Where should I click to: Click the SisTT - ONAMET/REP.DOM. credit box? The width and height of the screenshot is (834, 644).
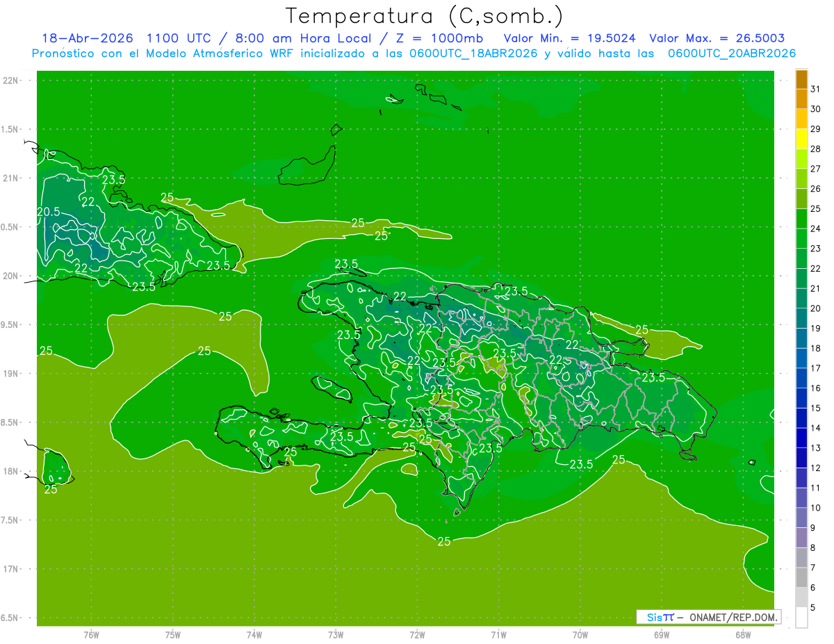(x=709, y=617)
